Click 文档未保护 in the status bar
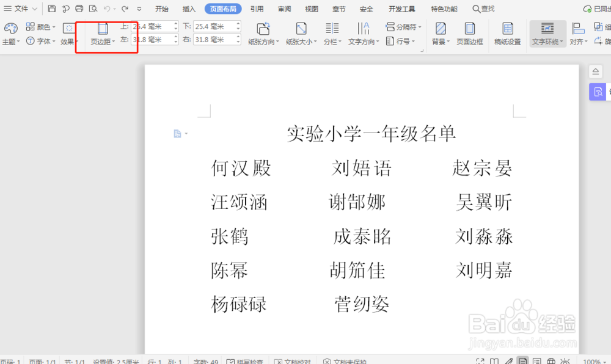Image resolution: width=611 pixels, height=364 pixels. (x=345, y=362)
